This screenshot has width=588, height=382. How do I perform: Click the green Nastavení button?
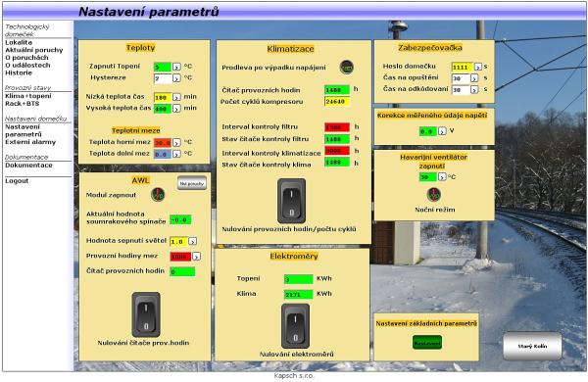pos(427,343)
